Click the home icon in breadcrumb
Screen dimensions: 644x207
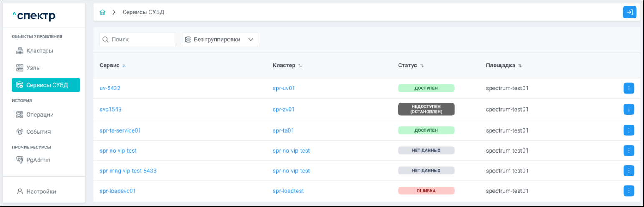(x=102, y=13)
